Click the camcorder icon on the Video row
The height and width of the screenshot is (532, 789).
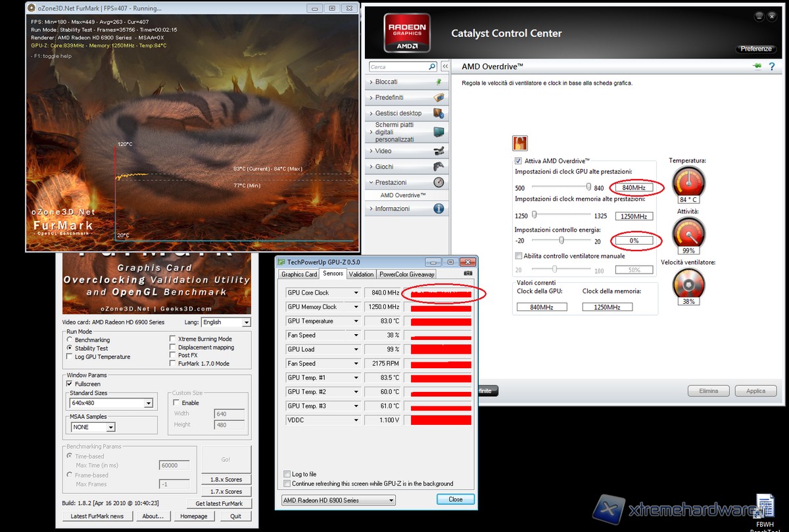click(x=439, y=151)
